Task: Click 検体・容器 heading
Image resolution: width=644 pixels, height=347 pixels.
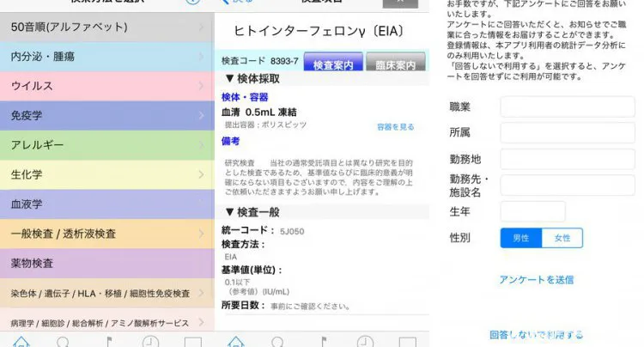Action: [245, 97]
